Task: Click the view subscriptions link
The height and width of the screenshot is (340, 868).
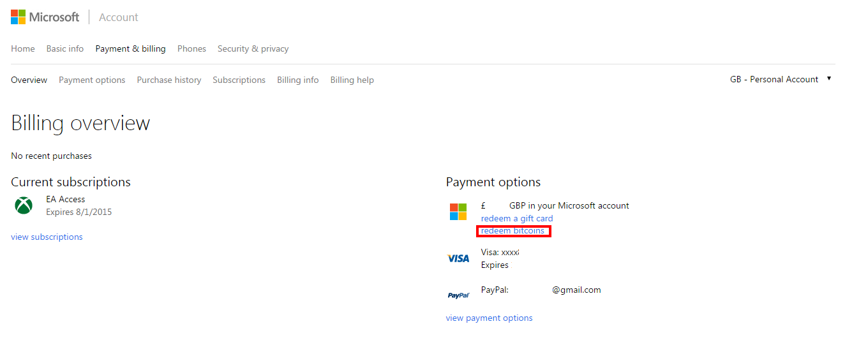Action: (x=47, y=237)
